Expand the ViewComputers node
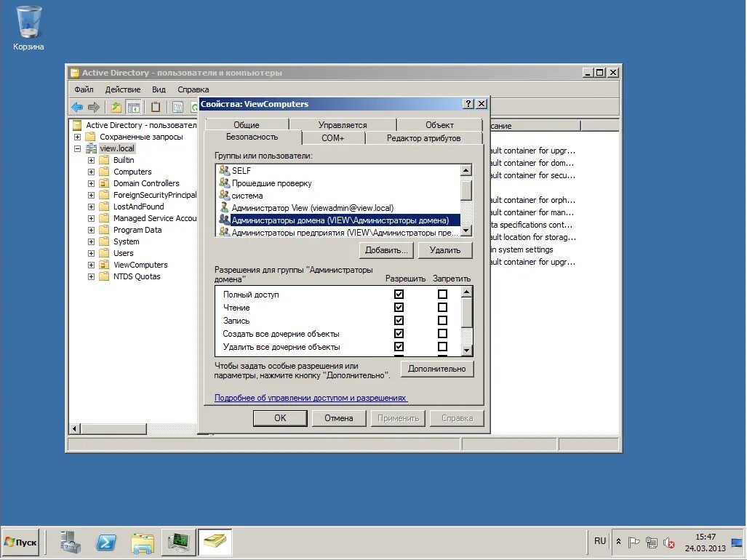 (x=91, y=265)
